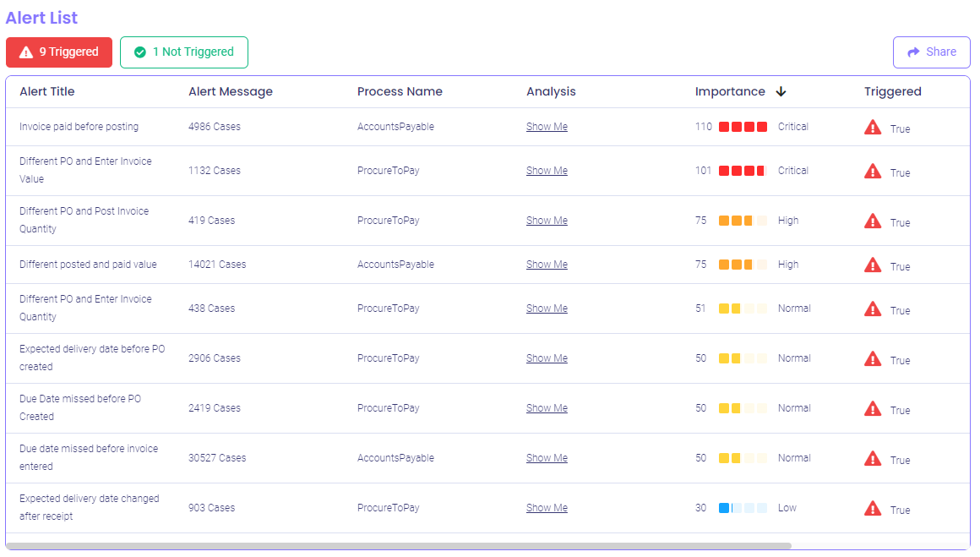Open Show Me for Different PO and Post Invoice Quantity
The image size is (980, 557).
(547, 220)
